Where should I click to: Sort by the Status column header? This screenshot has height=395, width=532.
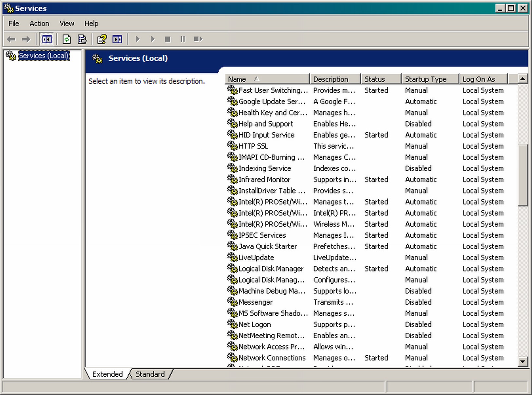(380, 79)
